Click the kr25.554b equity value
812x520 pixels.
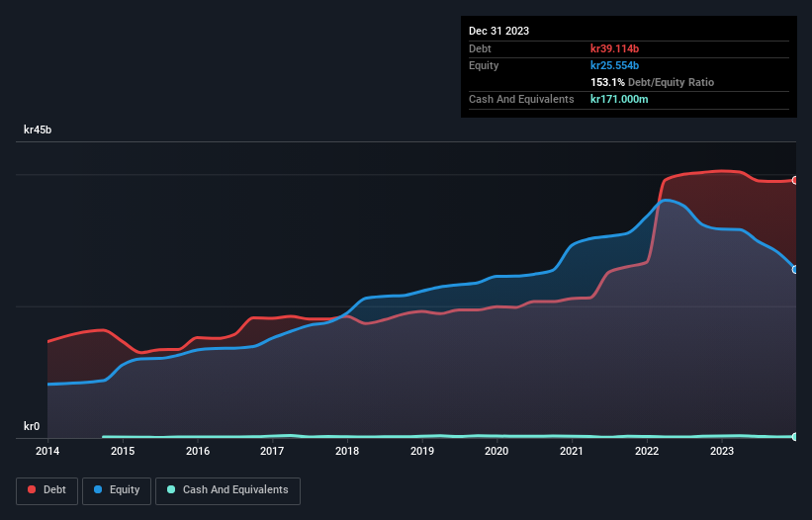(x=615, y=65)
